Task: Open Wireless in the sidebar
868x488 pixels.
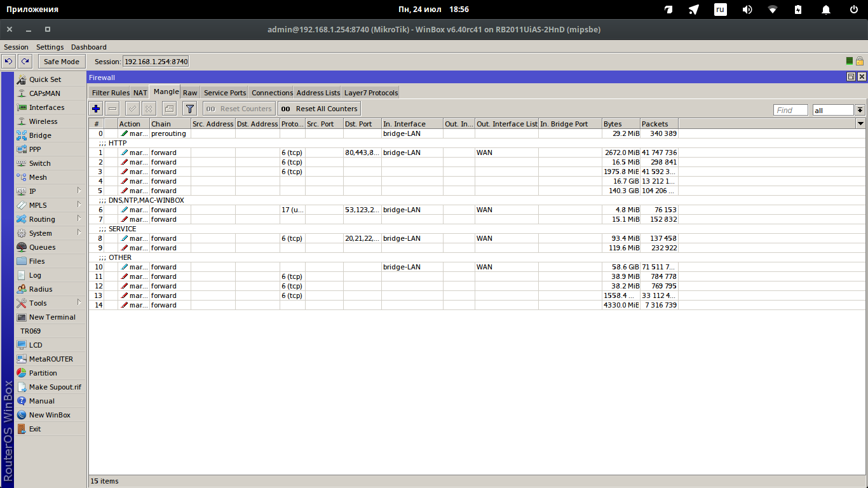Action: click(50, 121)
